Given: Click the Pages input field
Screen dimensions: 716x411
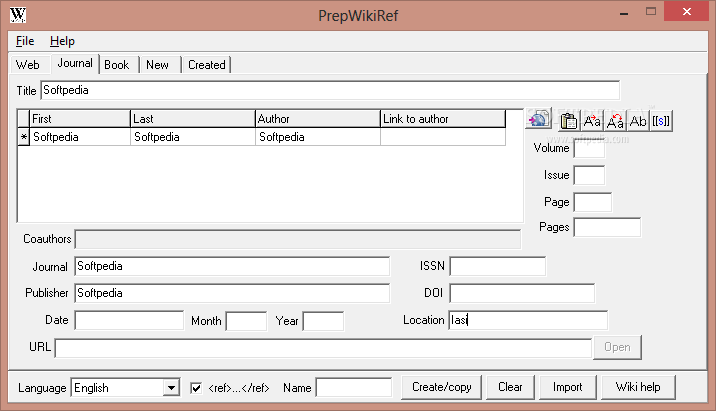Looking at the screenshot, I should 607,227.
